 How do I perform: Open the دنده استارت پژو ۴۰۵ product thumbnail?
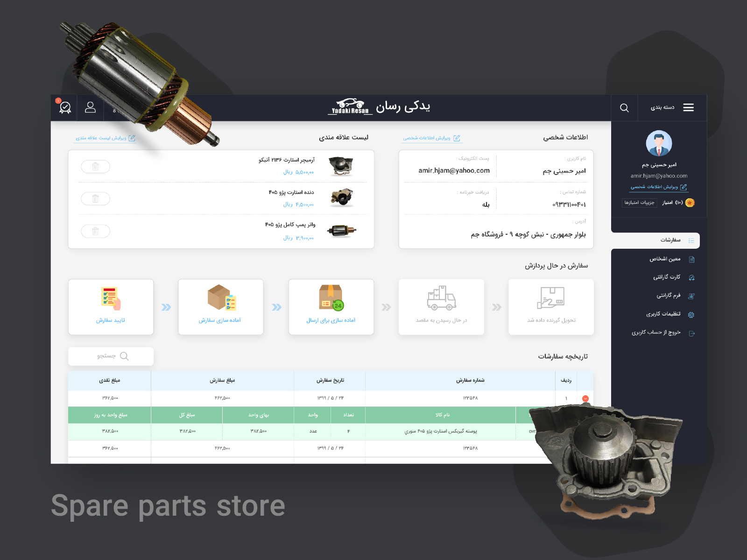click(342, 198)
